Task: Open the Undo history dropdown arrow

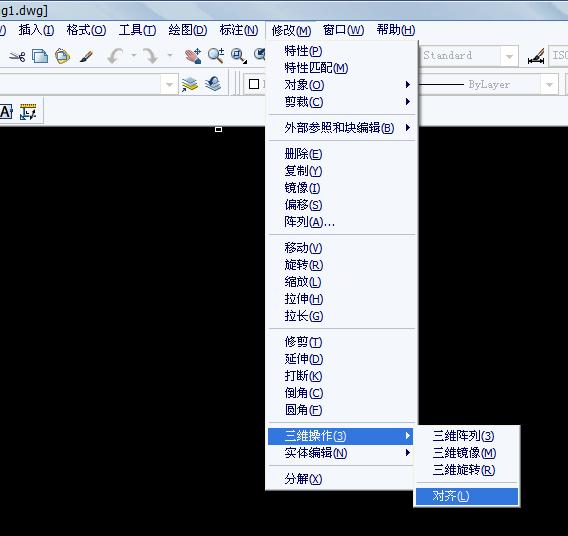Action: coord(134,55)
